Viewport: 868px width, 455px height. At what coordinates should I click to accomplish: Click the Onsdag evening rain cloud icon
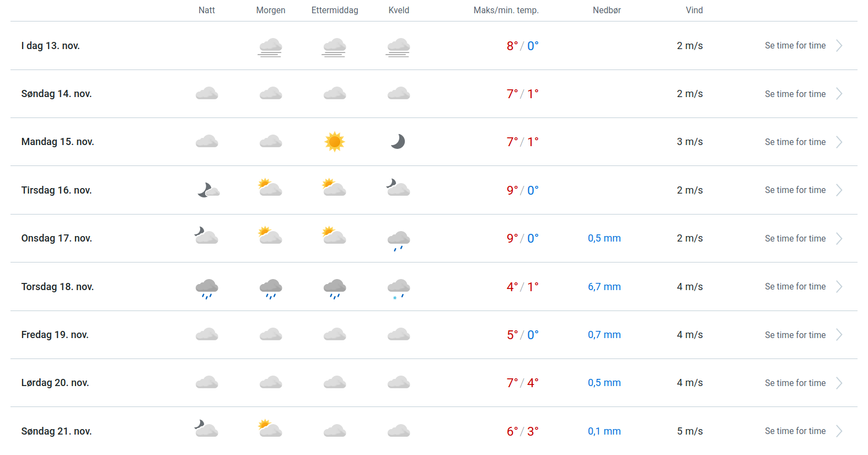pyautogui.click(x=398, y=240)
